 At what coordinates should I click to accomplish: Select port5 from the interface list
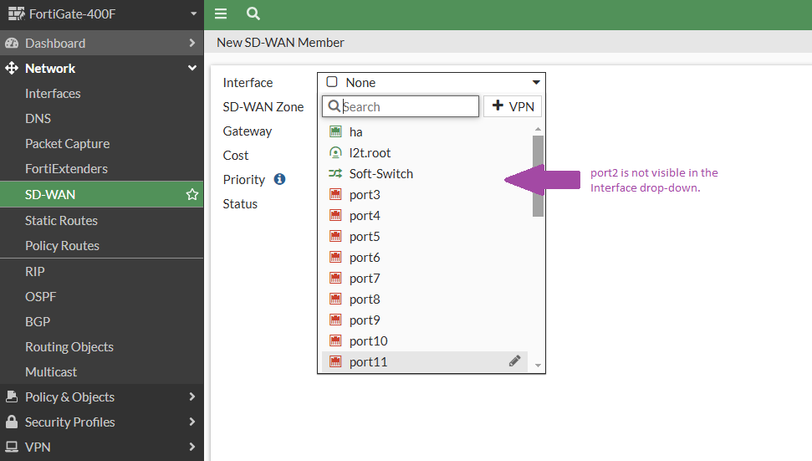tap(364, 237)
